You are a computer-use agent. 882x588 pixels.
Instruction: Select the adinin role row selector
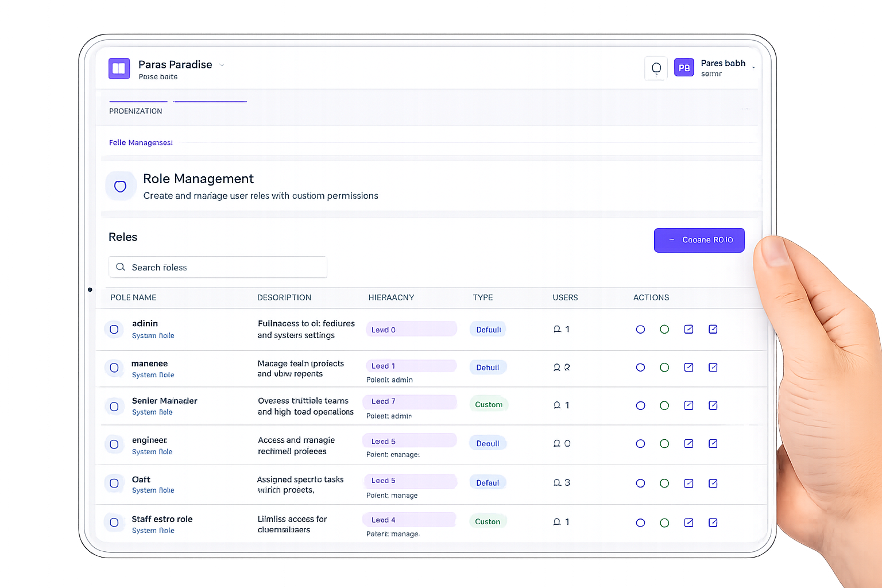[114, 330]
